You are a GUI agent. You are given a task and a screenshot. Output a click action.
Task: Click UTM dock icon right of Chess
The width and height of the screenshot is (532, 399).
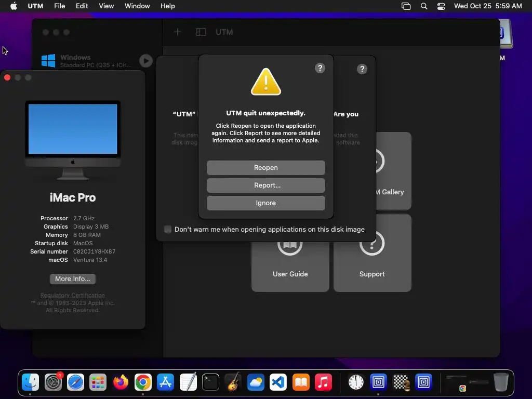[423, 382]
